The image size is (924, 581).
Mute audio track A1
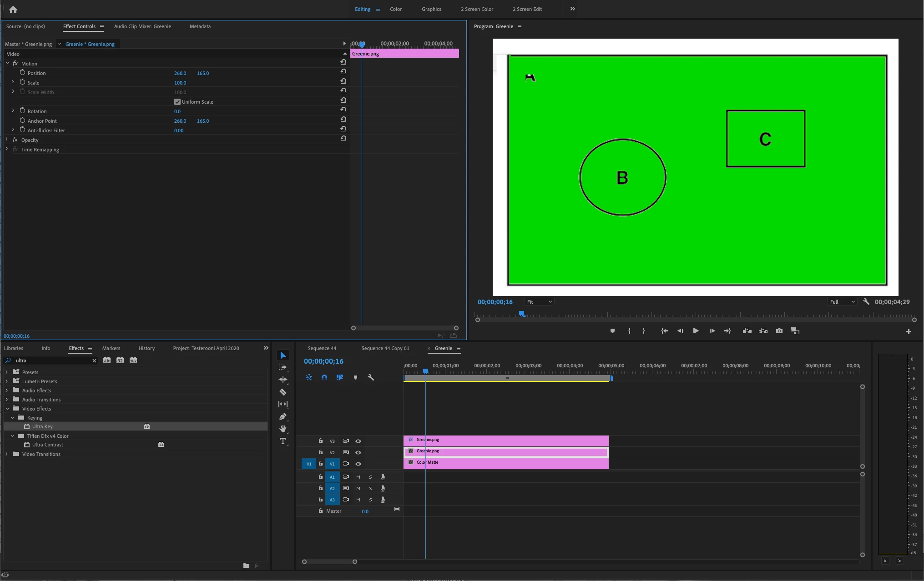(358, 477)
